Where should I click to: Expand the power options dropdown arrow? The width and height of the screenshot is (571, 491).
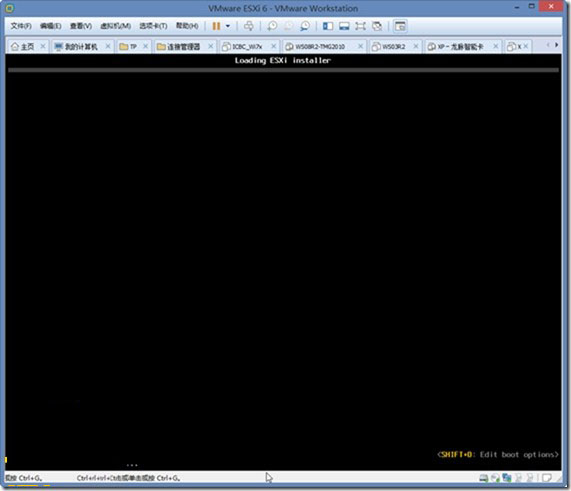[x=228, y=26]
